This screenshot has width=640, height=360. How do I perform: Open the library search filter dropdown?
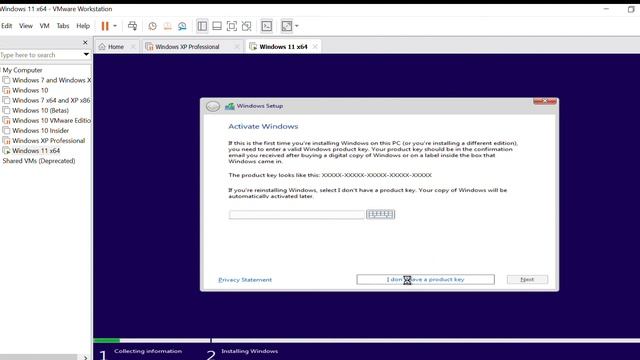point(86,55)
